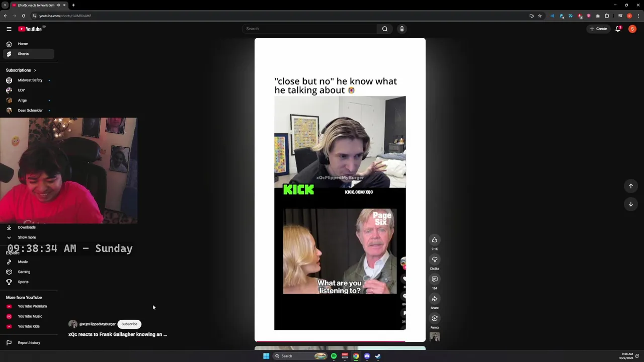Reload the page in Chrome
The width and height of the screenshot is (644, 362).
[x=23, y=16]
